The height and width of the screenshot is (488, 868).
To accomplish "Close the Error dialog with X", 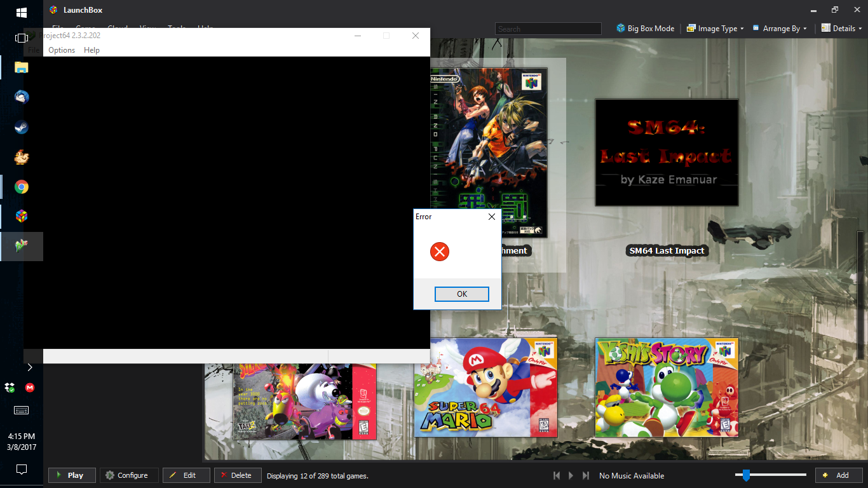I will pos(491,217).
